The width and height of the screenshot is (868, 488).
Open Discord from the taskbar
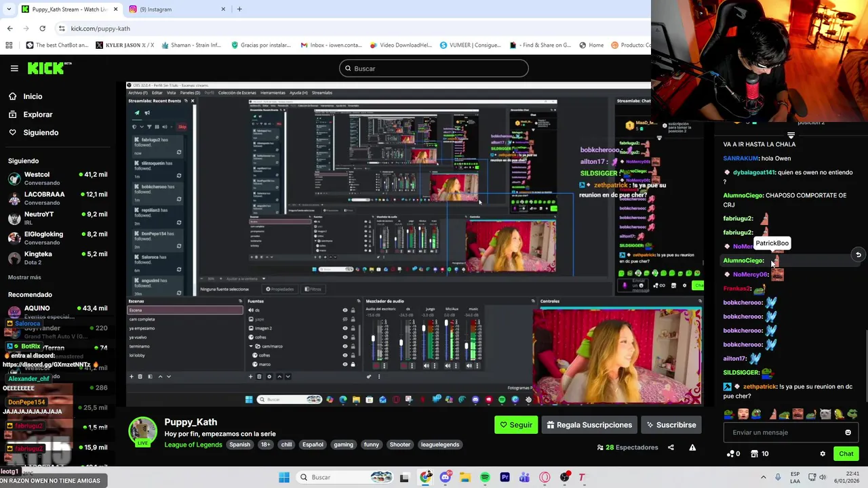[445, 477]
